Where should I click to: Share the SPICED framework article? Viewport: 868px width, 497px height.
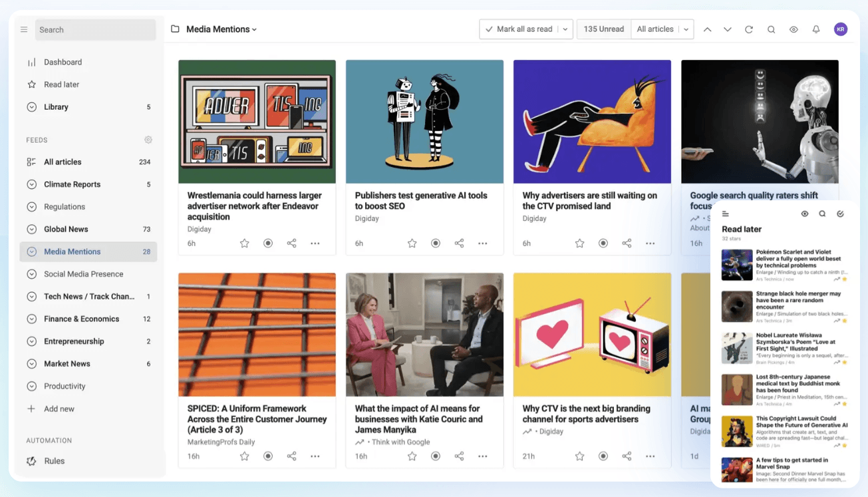291,456
